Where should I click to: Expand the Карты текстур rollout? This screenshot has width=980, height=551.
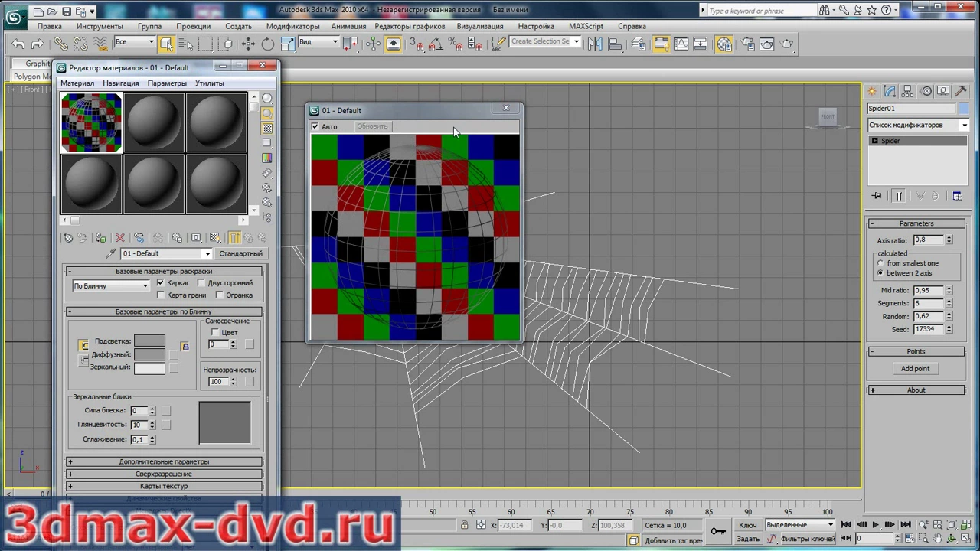point(164,487)
